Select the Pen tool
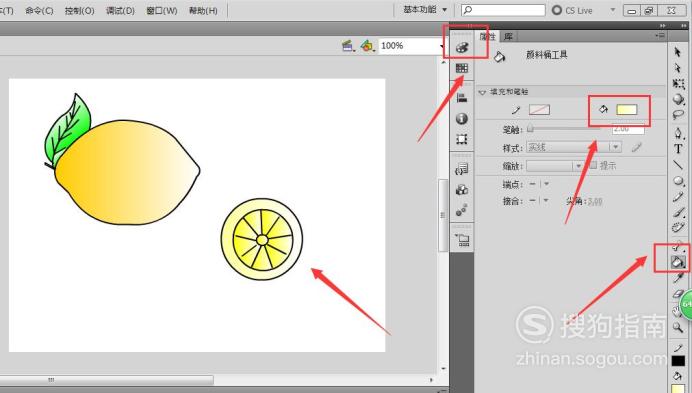This screenshot has height=393, width=692. 678,133
